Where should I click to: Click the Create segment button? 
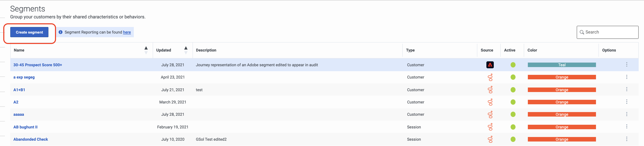[29, 32]
